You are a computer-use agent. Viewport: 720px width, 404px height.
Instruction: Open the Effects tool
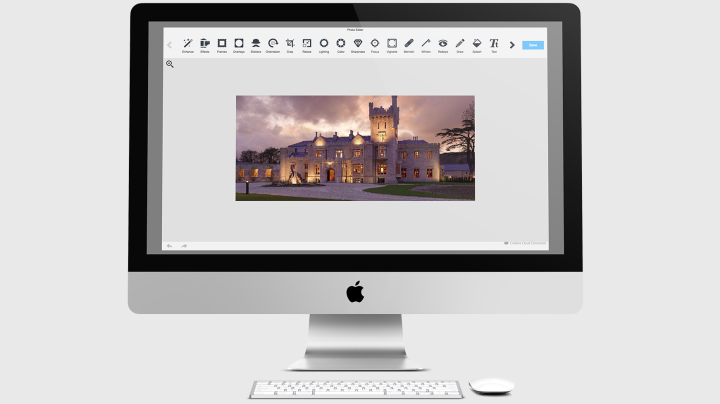[x=205, y=44]
